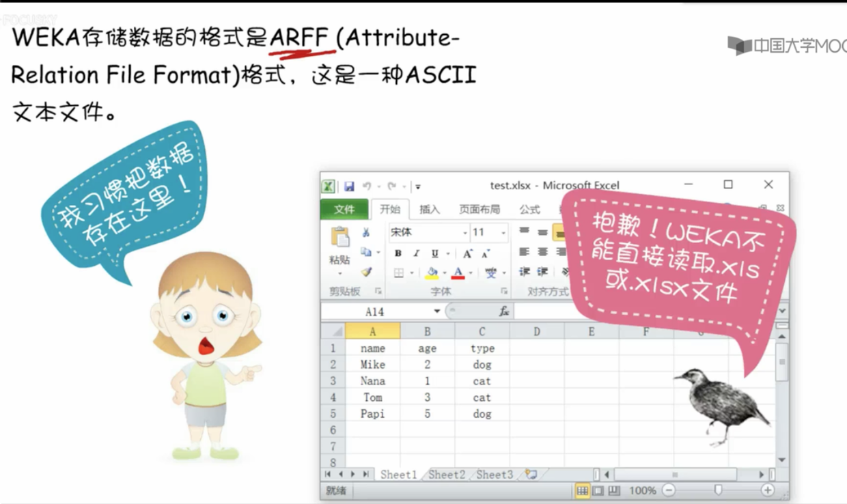Viewport: 847px width, 504px height.
Task: Switch to the Sheet2 tab
Action: click(x=447, y=475)
